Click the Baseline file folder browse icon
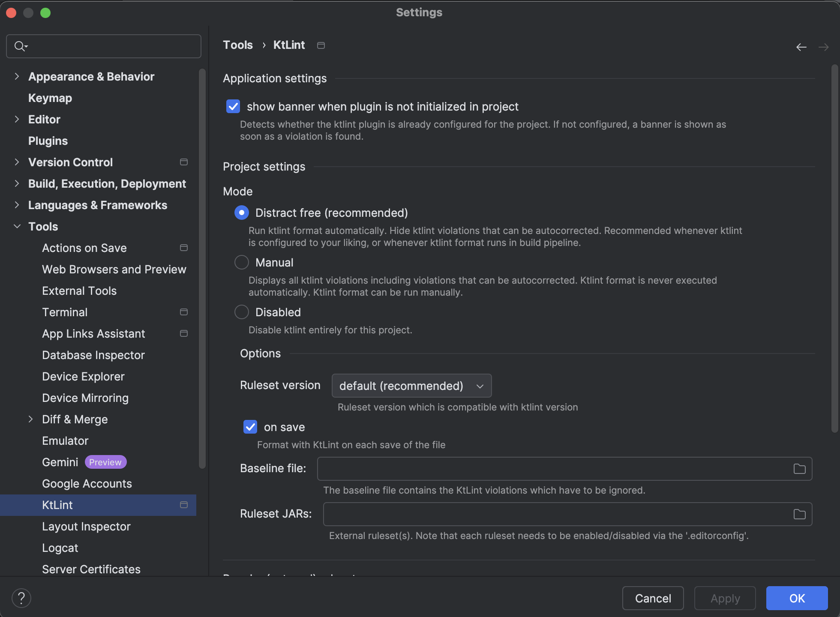 tap(799, 469)
